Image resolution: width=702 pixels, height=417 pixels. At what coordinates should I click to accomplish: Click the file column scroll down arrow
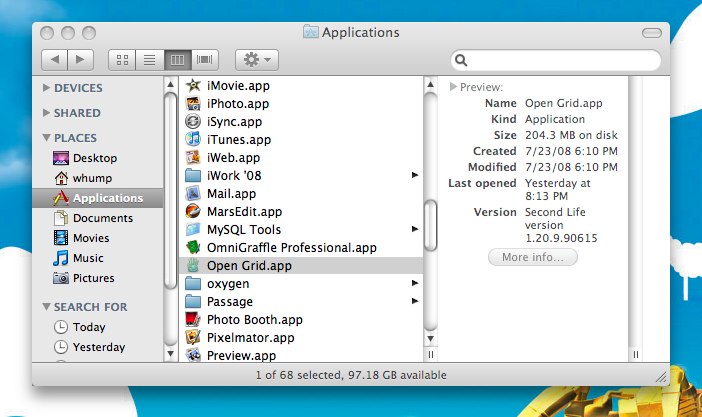click(430, 339)
